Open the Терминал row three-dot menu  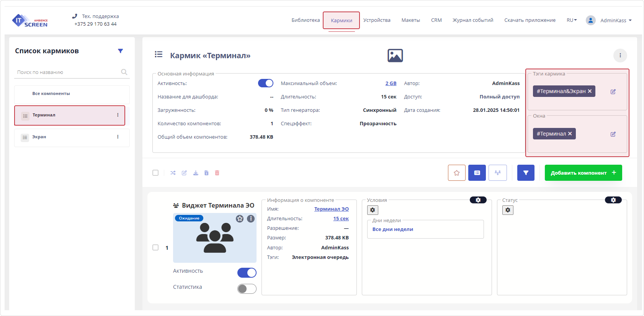(118, 115)
